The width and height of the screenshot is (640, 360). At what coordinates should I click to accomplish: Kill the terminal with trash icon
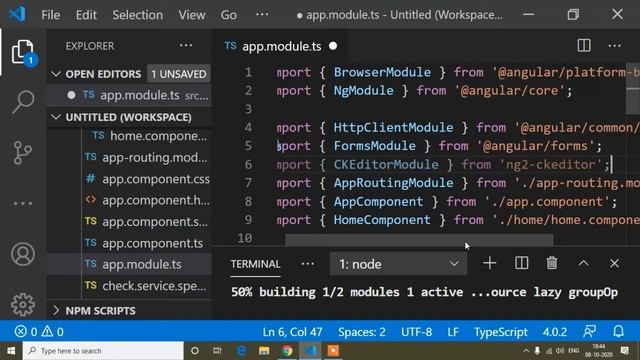coord(552,263)
